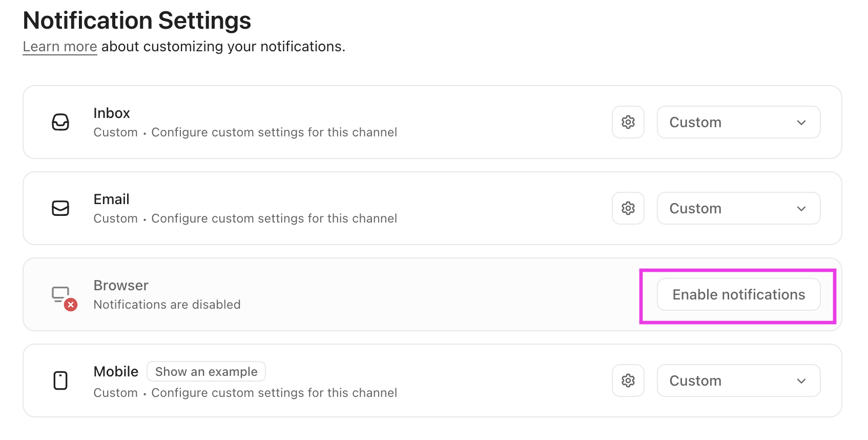868x440 pixels.
Task: Select the Inbox channel title
Action: pyautogui.click(x=112, y=113)
